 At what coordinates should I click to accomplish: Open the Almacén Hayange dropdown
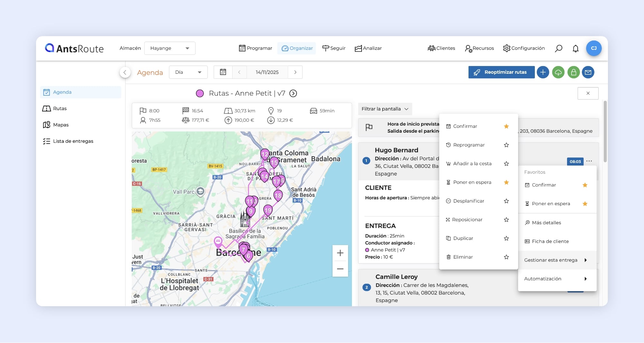point(170,48)
